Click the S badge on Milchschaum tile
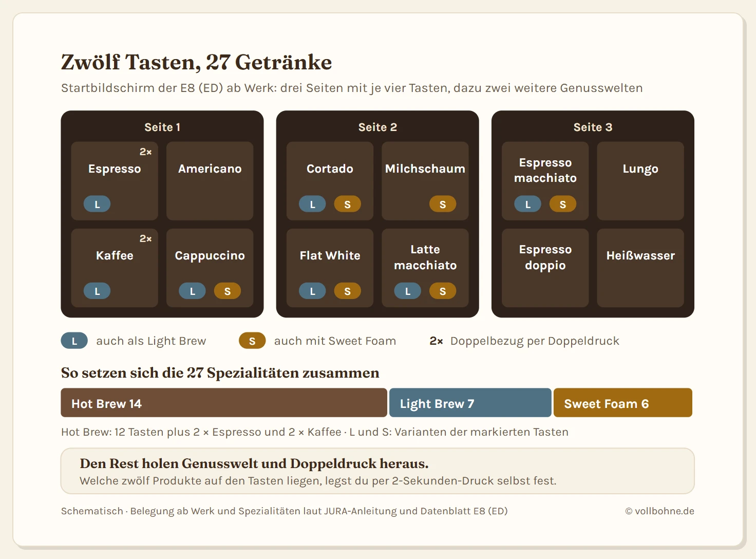Viewport: 756px width, 559px height. click(443, 204)
